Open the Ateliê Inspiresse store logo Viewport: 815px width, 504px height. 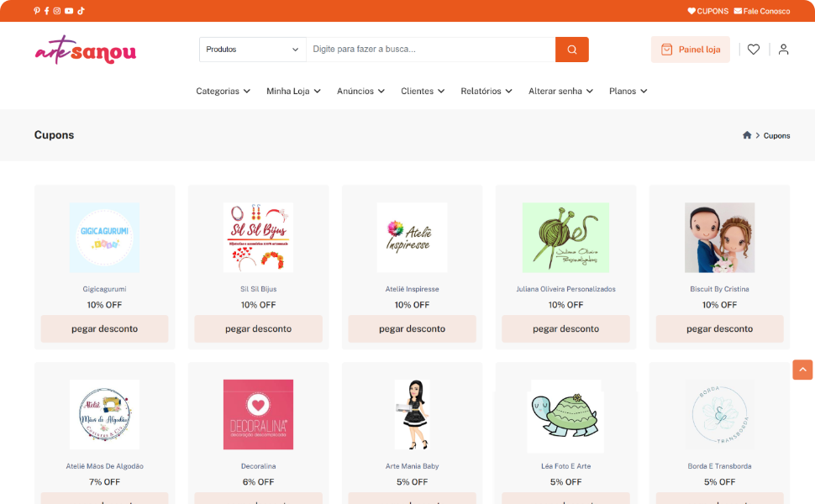point(413,238)
